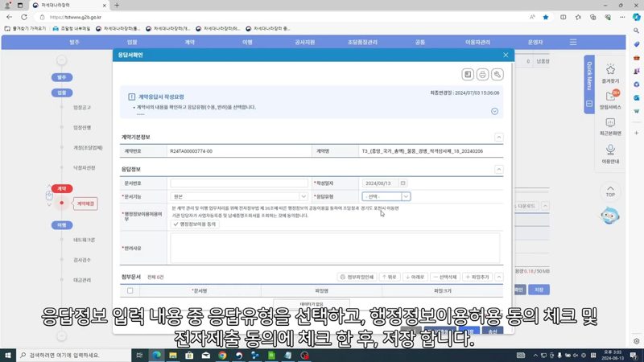Open Edge from the Windows taskbar
This screenshot has width=644, height=362.
pos(156,355)
